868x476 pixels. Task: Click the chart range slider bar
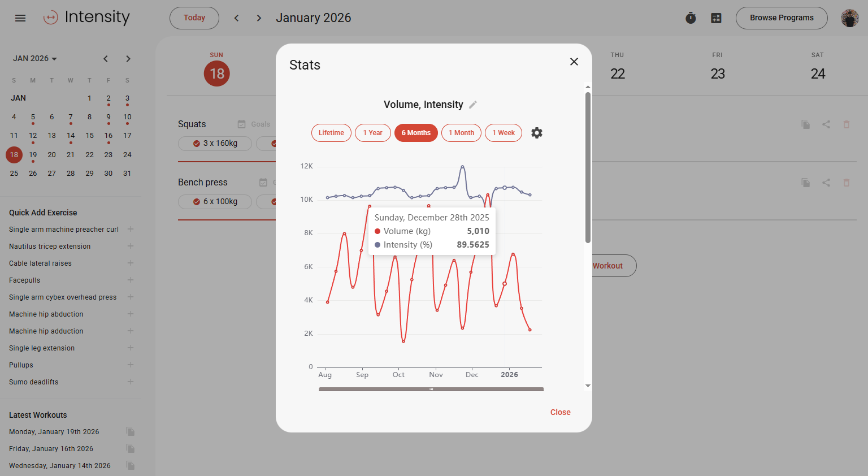click(431, 389)
